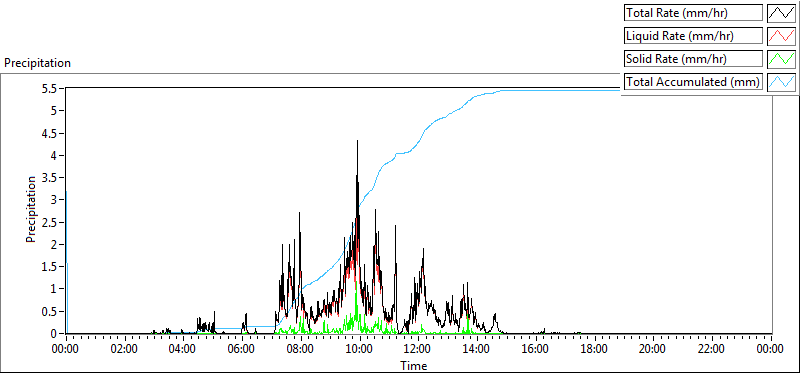
Task: Click the Time x-axis label
Action: [x=414, y=365]
